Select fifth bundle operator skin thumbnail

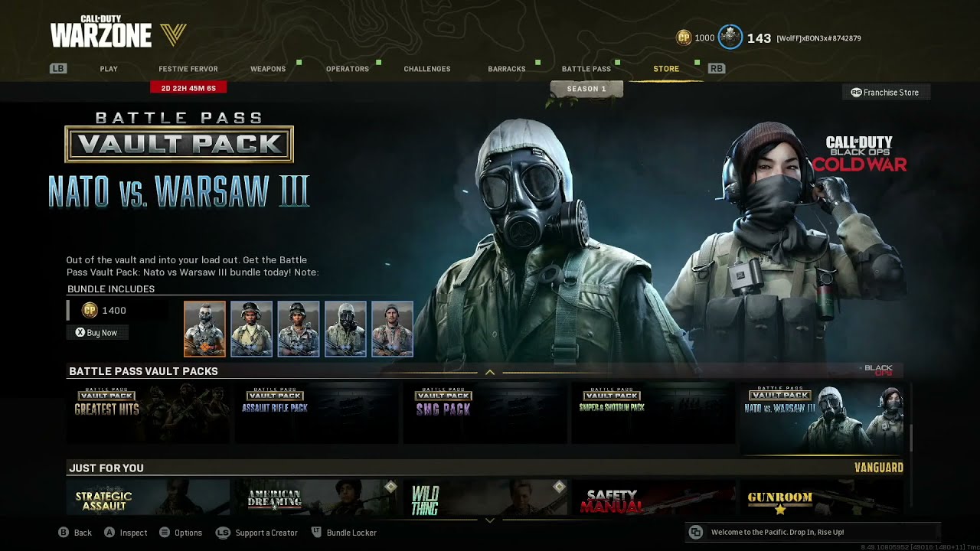pyautogui.click(x=392, y=329)
